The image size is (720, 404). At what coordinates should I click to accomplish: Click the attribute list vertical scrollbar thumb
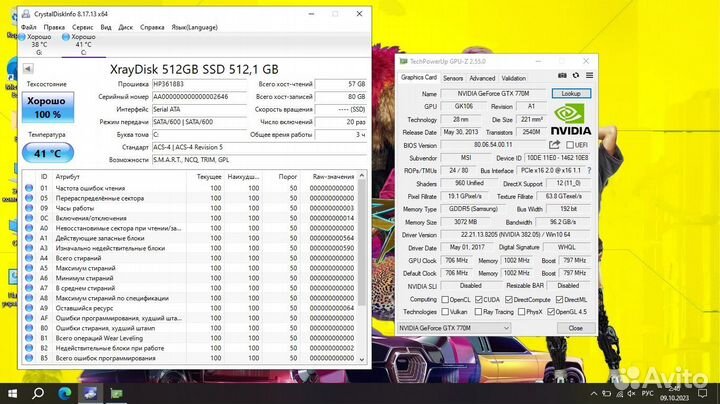tap(362, 242)
